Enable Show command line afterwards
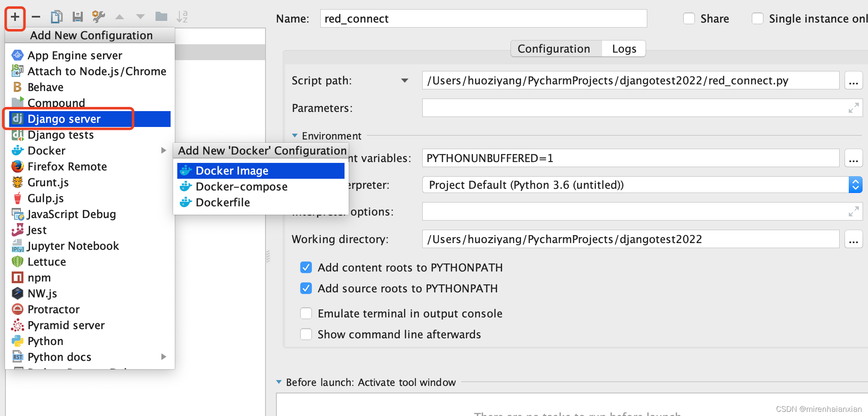 306,334
